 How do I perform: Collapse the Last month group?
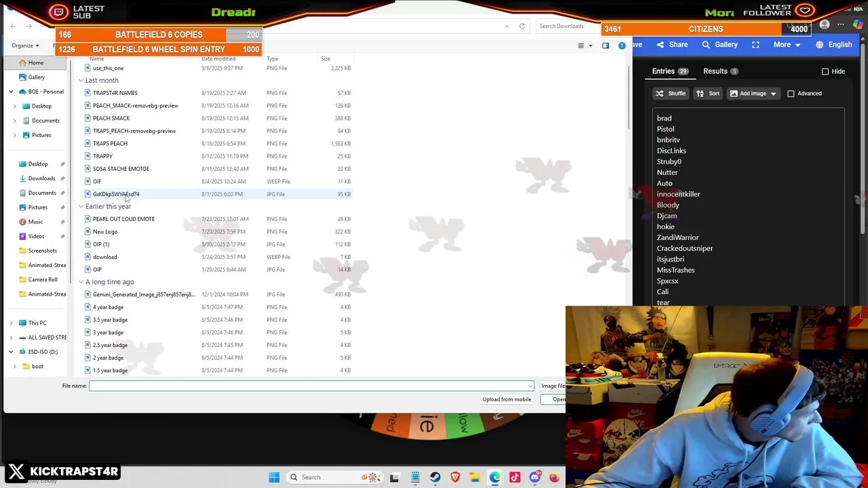pyautogui.click(x=81, y=80)
